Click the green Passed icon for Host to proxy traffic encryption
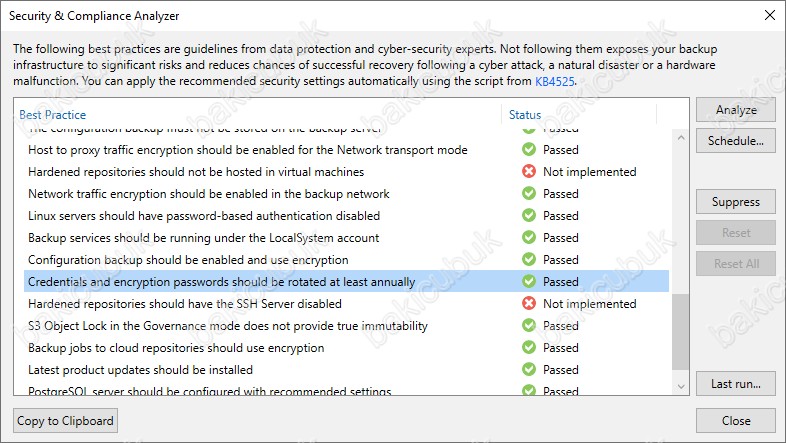The width and height of the screenshot is (786, 443). 529,149
